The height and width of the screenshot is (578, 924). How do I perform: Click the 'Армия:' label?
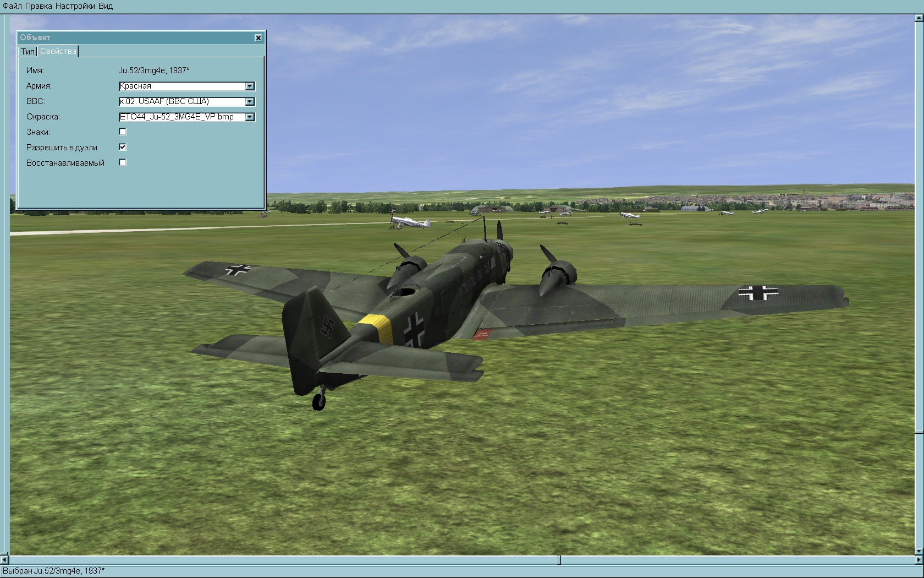38,86
